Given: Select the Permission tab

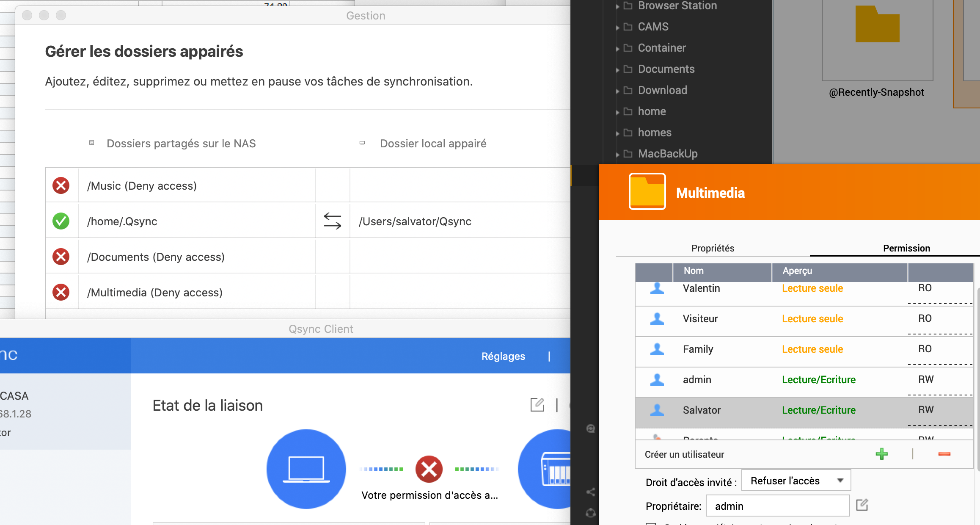Looking at the screenshot, I should pos(906,248).
